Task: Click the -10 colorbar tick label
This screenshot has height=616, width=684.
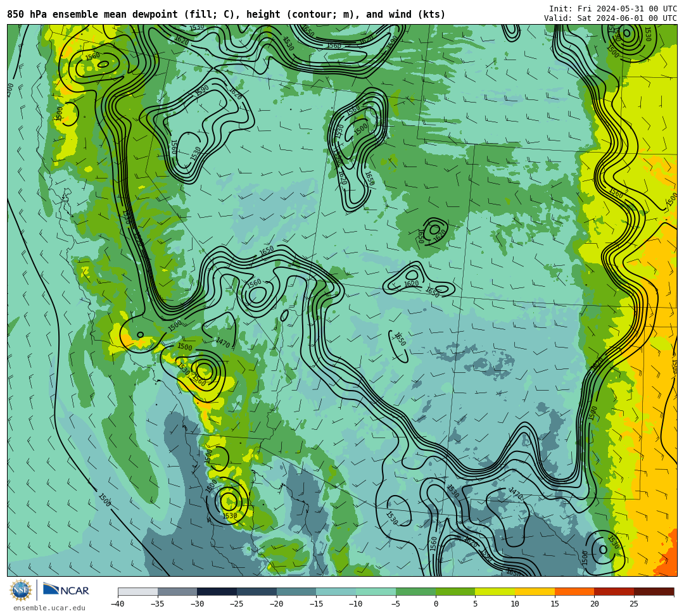Action: click(x=355, y=604)
